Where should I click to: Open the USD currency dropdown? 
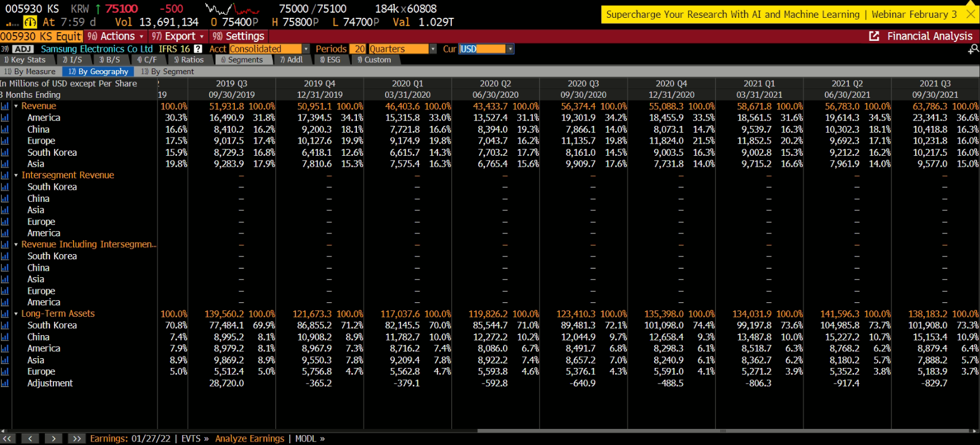[510, 49]
